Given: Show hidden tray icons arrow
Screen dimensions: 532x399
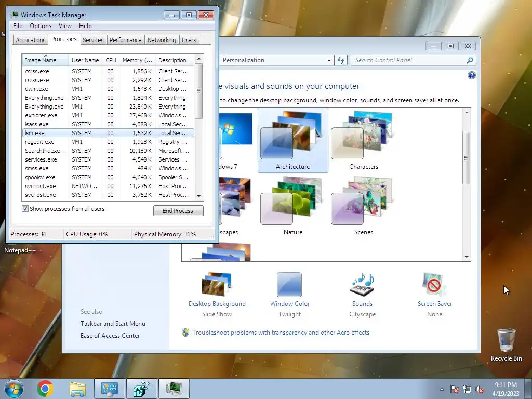Looking at the screenshot, I should pos(442,389).
